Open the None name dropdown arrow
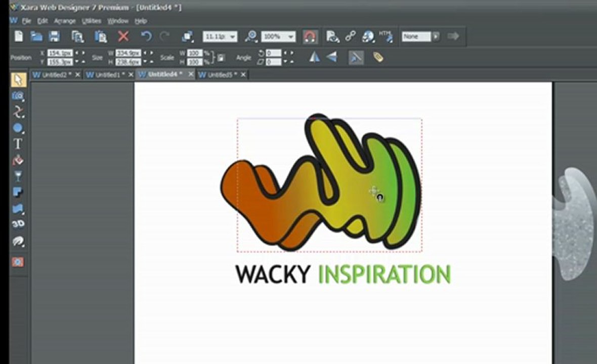The width and height of the screenshot is (597, 364). pyautogui.click(x=436, y=36)
